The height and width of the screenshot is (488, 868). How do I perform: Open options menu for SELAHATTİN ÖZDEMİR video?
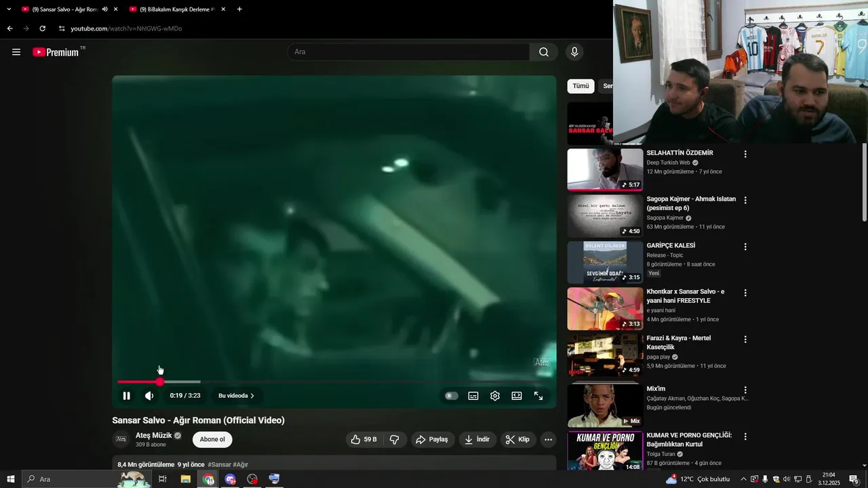pos(745,154)
